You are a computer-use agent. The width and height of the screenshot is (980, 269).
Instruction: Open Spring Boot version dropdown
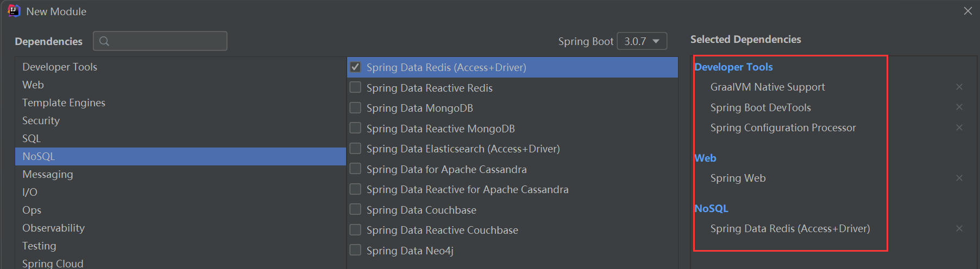pos(642,41)
